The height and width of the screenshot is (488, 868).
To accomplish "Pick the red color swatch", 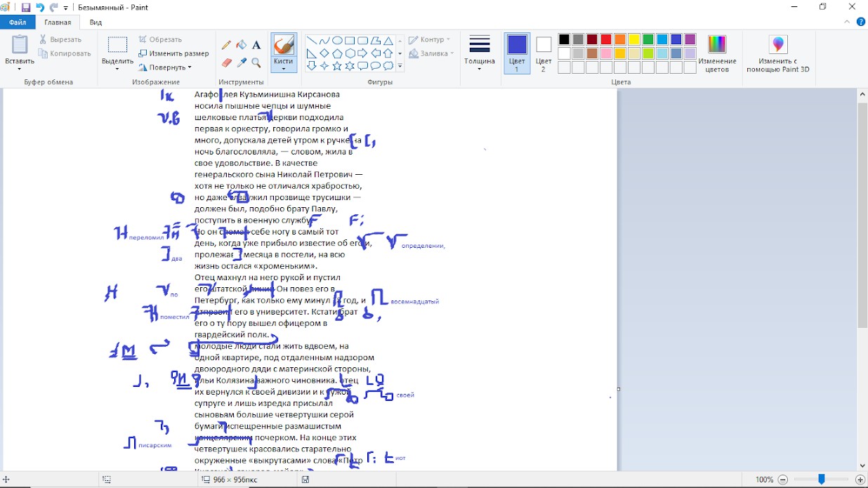I will [606, 39].
